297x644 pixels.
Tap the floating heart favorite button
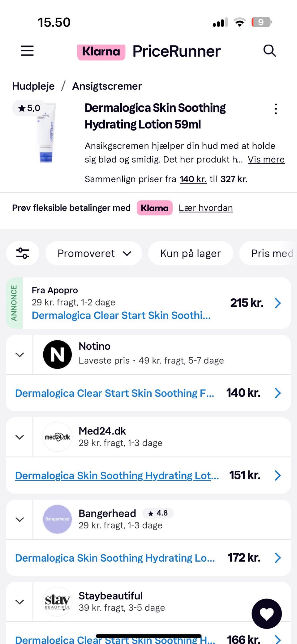pyautogui.click(x=267, y=613)
